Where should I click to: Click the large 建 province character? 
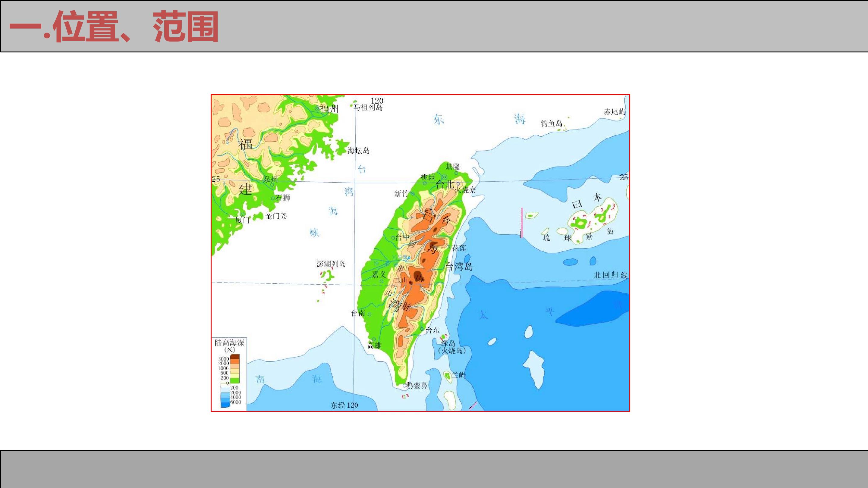point(245,189)
